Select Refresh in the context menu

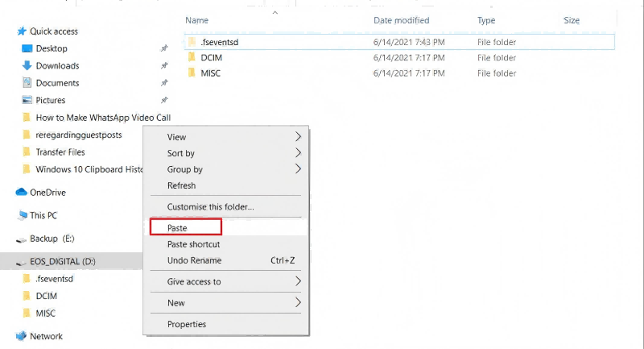(x=182, y=185)
